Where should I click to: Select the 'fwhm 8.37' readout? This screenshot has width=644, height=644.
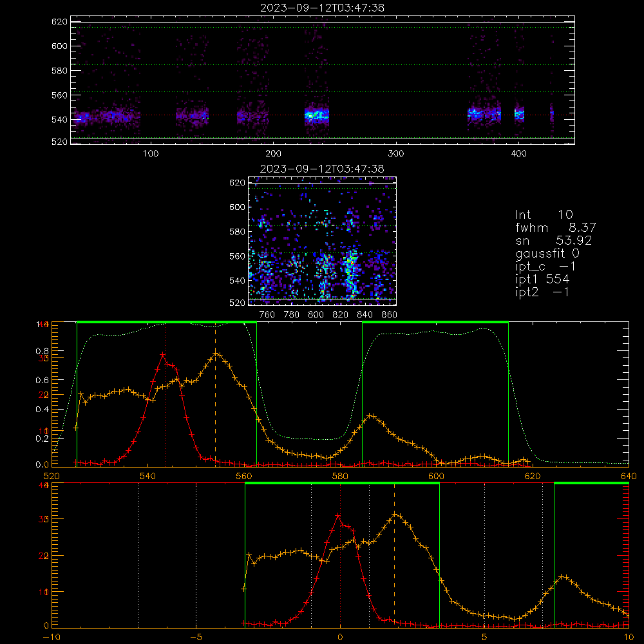click(x=555, y=227)
